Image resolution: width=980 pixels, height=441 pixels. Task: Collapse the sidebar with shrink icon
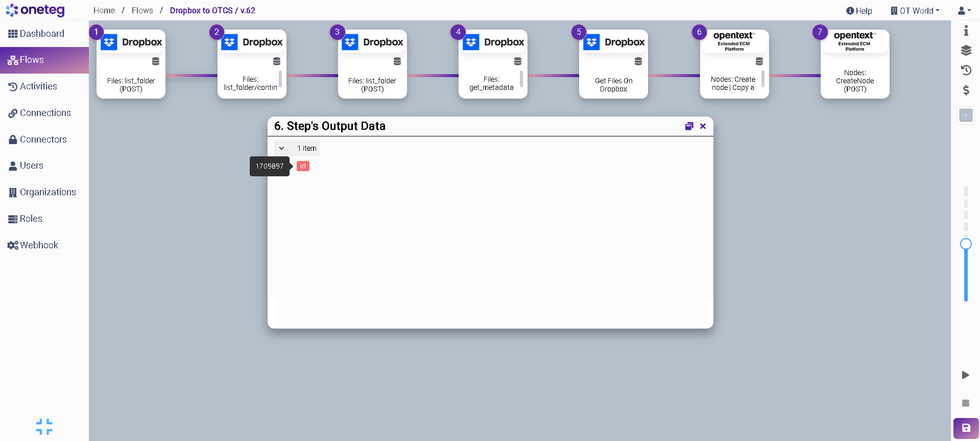(x=44, y=427)
